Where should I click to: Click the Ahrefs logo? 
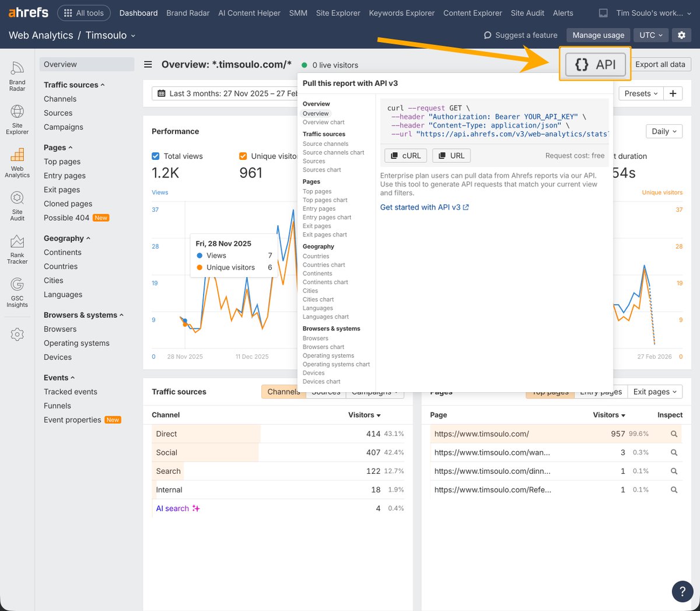pyautogui.click(x=28, y=12)
